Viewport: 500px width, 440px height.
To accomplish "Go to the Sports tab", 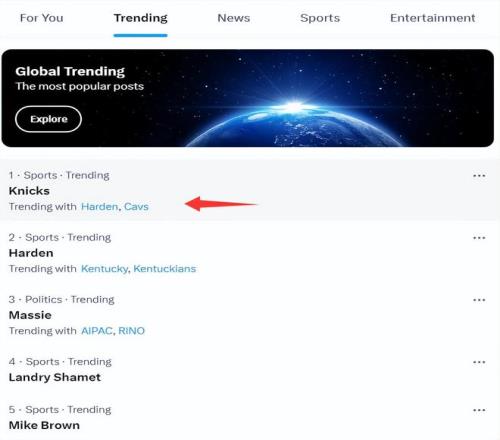I will point(320,18).
